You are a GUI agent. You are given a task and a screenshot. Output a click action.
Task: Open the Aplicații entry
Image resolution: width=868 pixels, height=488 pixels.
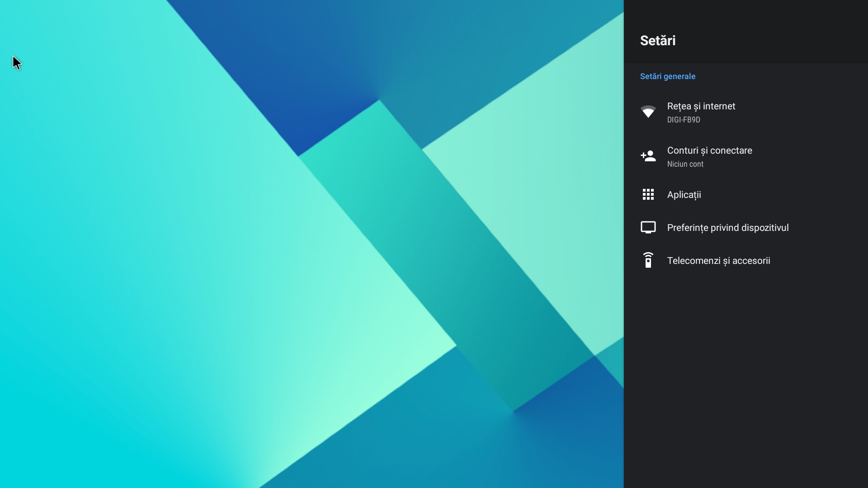point(684,195)
